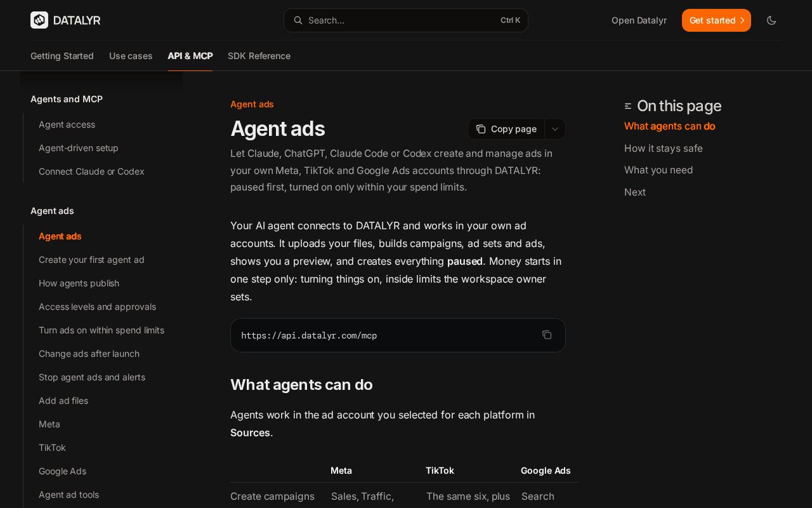Click the Meta column header
The height and width of the screenshot is (508, 812).
[x=341, y=471]
